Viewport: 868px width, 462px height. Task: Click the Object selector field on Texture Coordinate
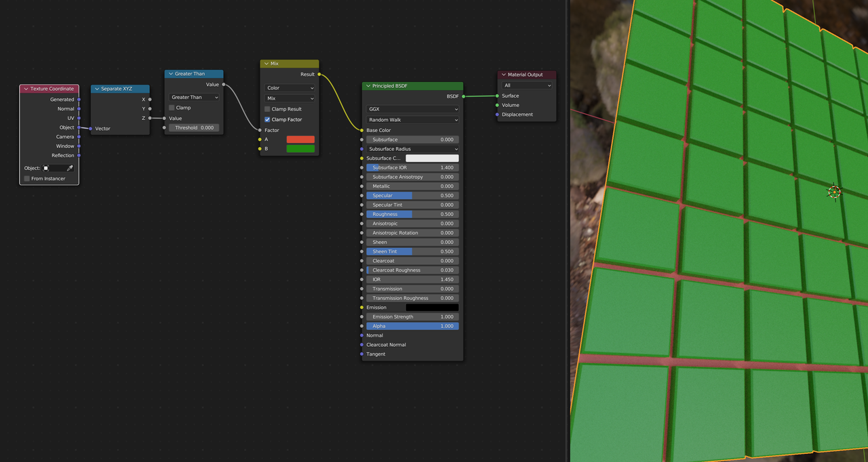[x=54, y=168]
